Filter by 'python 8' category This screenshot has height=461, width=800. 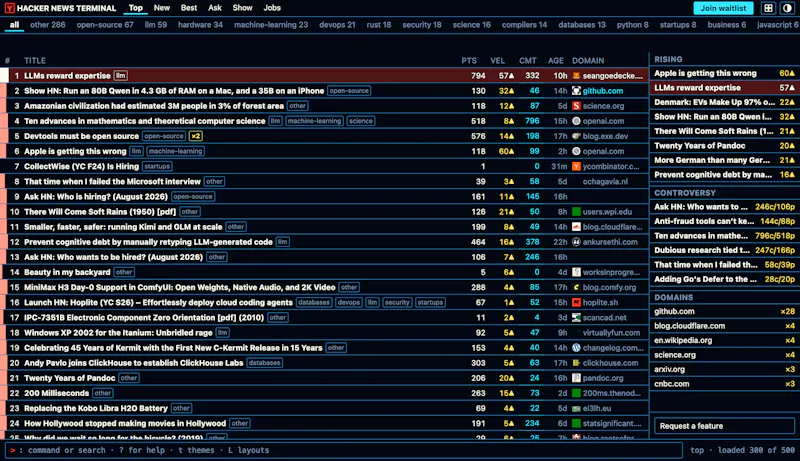[x=632, y=24]
